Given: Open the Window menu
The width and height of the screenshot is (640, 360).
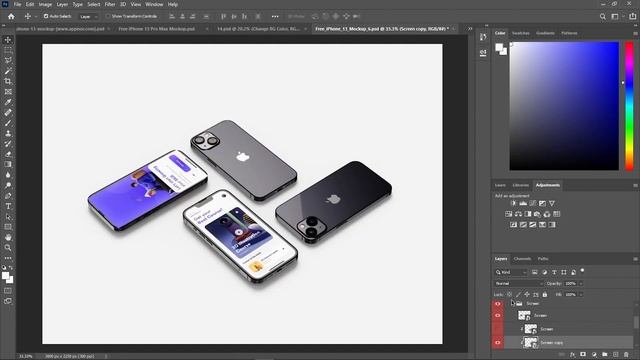Looking at the screenshot, I should tap(154, 4).
